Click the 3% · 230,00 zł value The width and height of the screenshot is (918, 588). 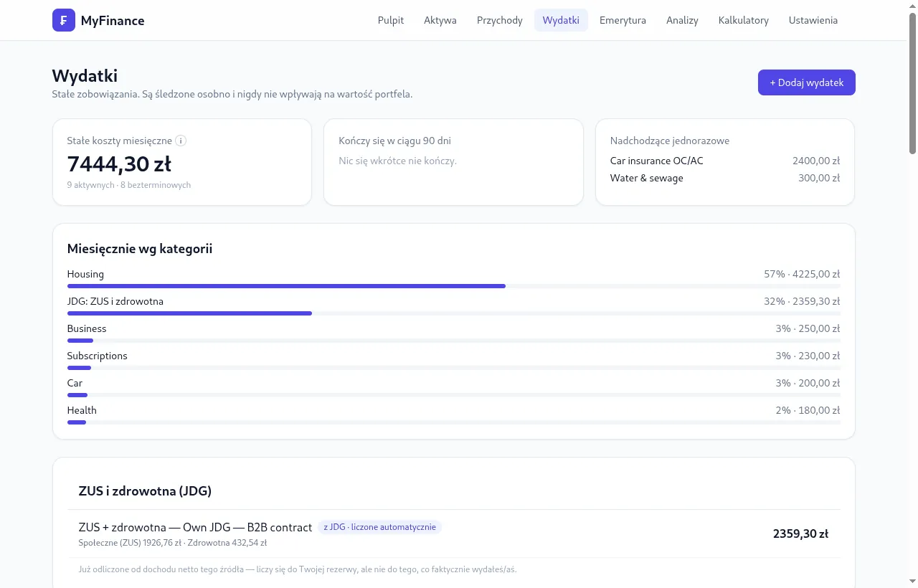(808, 356)
